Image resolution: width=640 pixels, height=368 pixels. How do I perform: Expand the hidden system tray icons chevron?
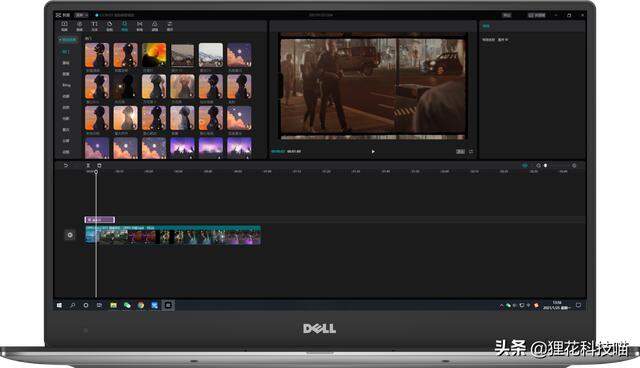tap(501, 305)
